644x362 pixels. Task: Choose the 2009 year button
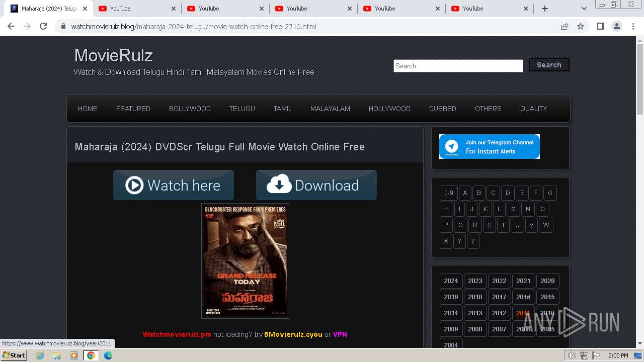(x=451, y=329)
